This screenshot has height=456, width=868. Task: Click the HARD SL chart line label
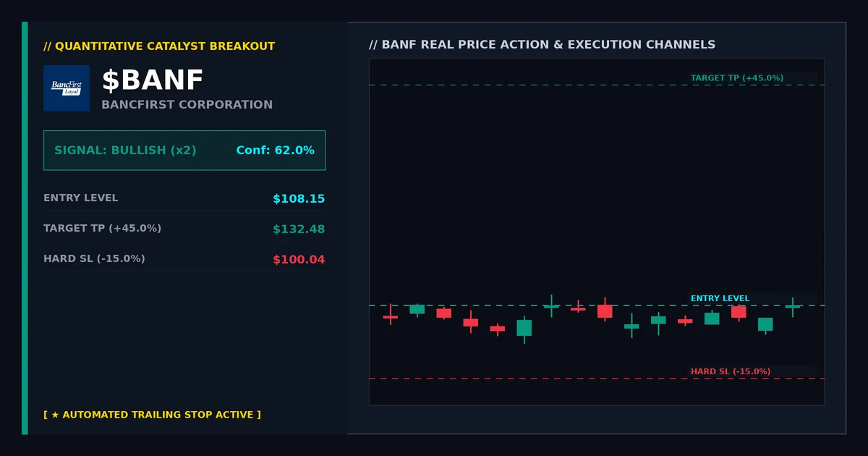click(x=730, y=371)
